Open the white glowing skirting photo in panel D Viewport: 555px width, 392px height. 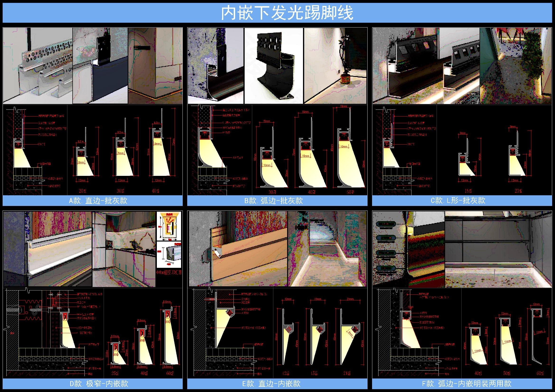point(48,249)
